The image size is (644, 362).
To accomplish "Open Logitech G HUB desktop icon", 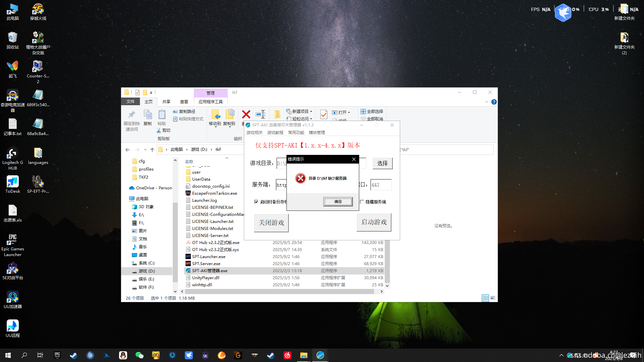I will point(13,159).
